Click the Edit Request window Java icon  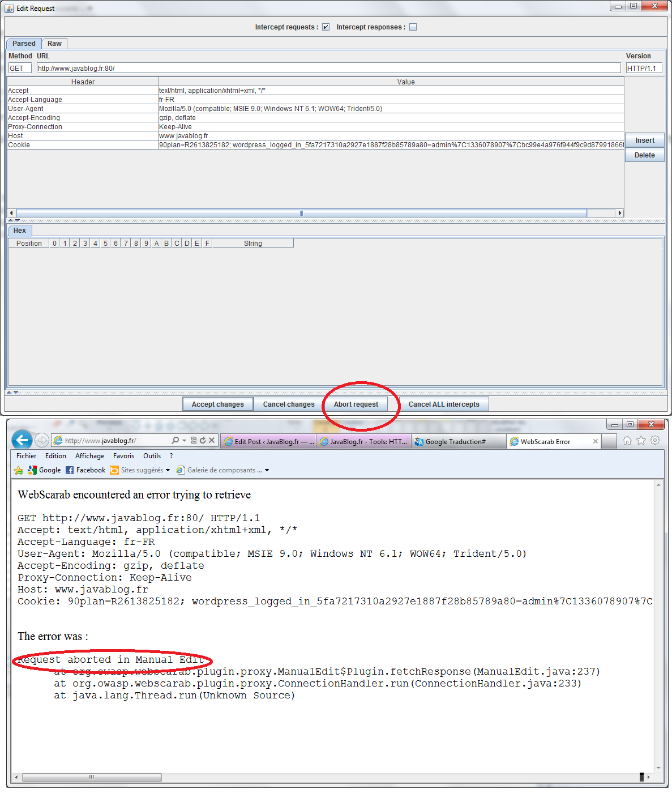point(9,8)
